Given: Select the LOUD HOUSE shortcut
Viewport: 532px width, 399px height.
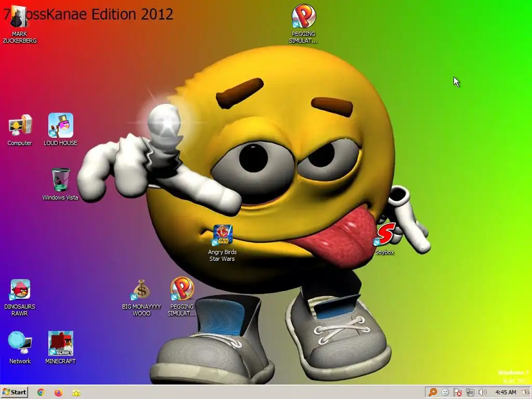Looking at the screenshot, I should tap(60, 130).
